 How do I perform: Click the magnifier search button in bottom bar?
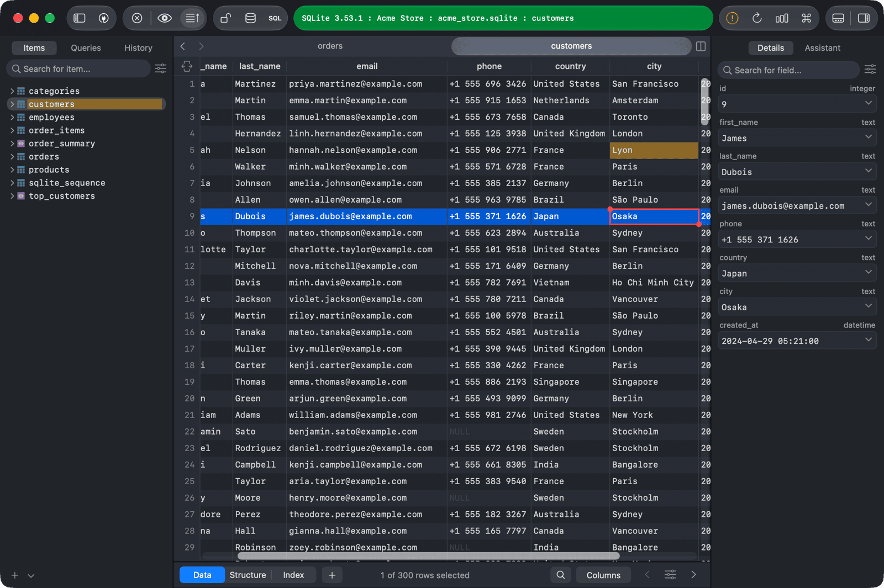tap(560, 575)
